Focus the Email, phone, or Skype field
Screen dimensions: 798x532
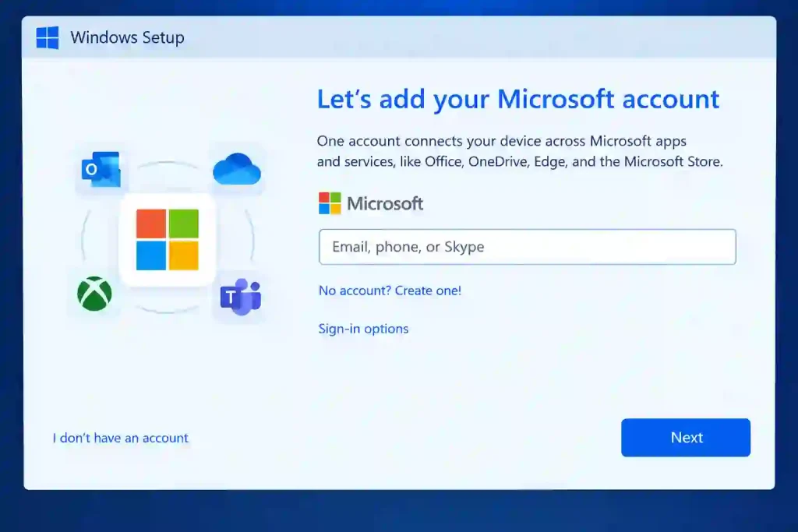(528, 247)
